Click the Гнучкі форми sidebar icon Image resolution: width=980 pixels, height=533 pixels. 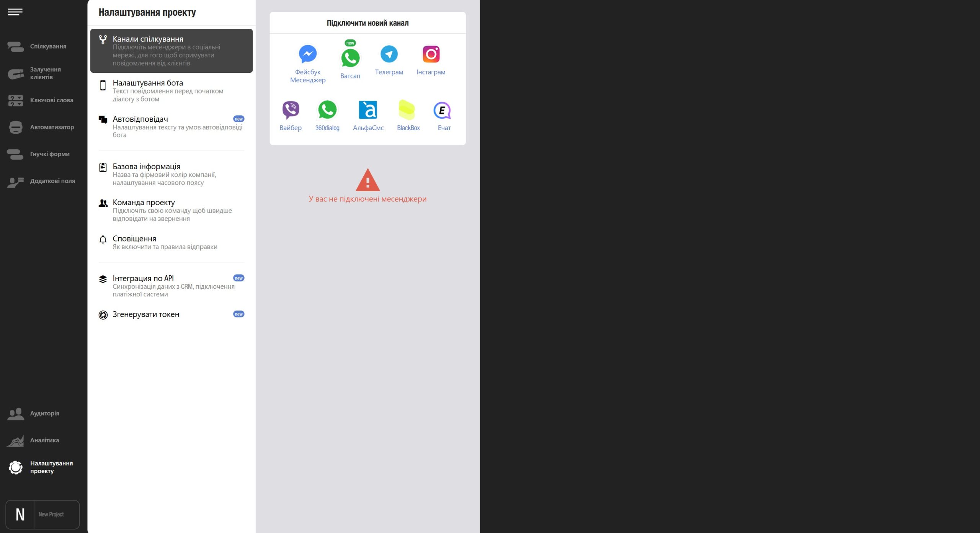[x=15, y=154]
